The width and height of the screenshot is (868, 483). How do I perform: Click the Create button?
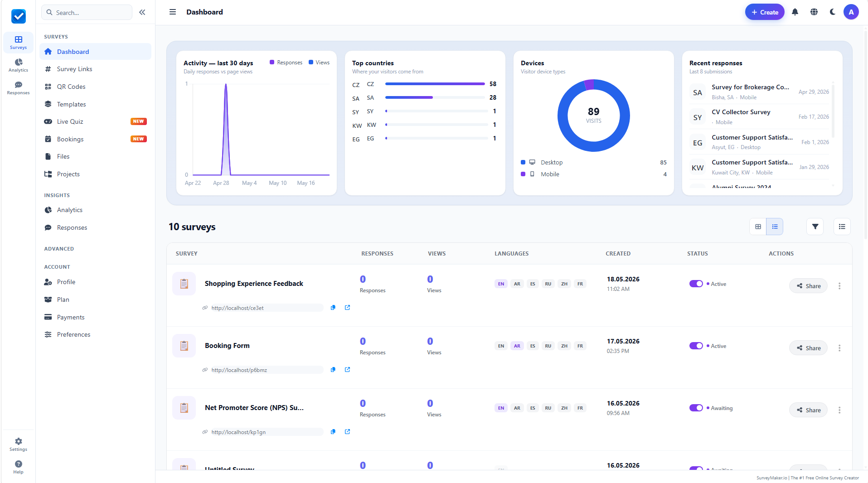coord(765,12)
